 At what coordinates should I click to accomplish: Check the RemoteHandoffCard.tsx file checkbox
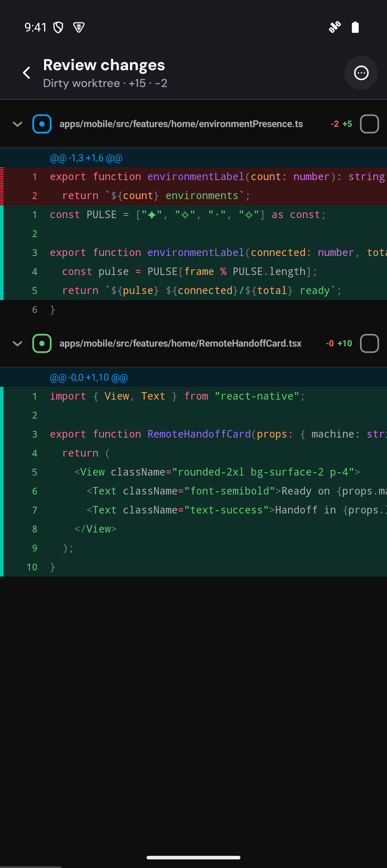(x=369, y=343)
